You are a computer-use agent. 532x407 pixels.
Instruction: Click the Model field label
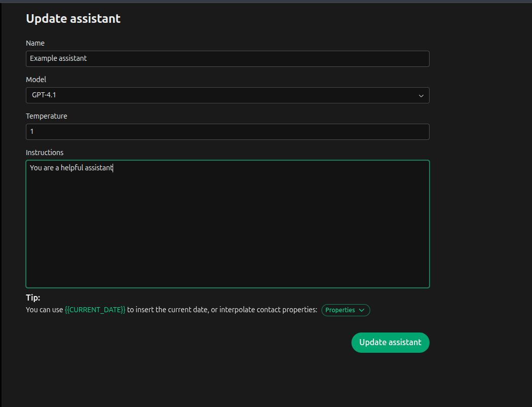click(36, 80)
